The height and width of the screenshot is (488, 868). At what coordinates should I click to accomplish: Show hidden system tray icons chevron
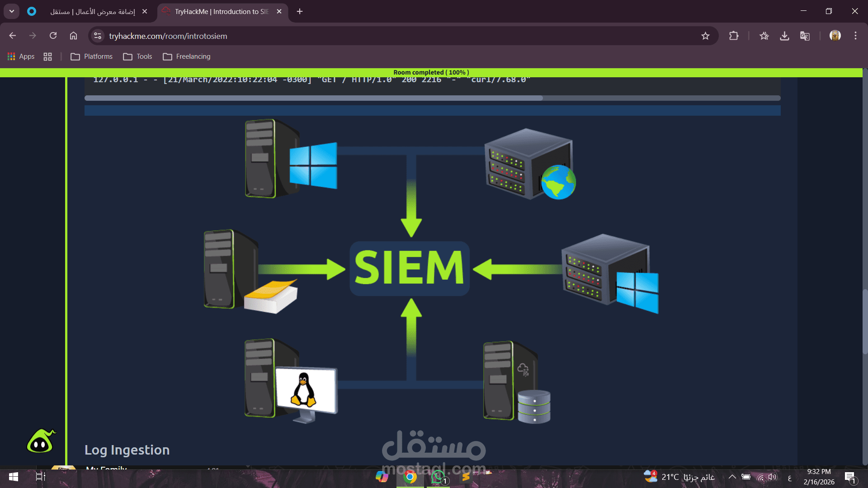pos(732,477)
